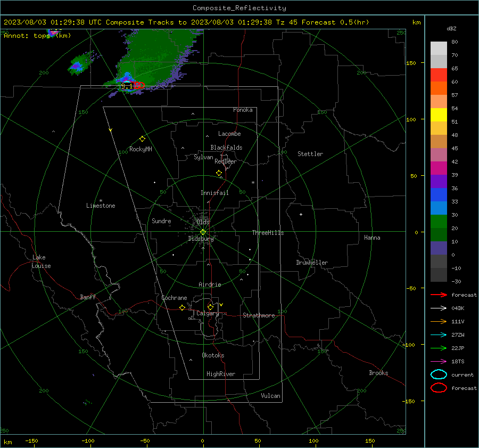
Task: Click the Sylvan town label
Action: pyautogui.click(x=203, y=157)
